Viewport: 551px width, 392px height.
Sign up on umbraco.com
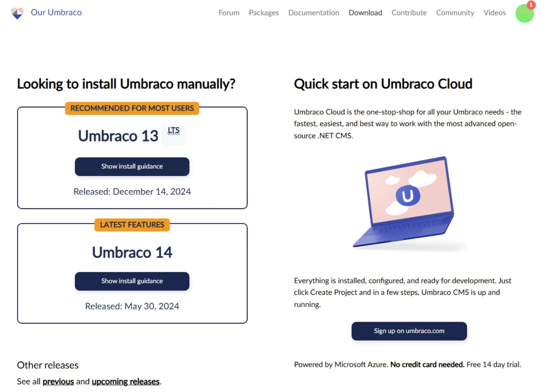(409, 331)
